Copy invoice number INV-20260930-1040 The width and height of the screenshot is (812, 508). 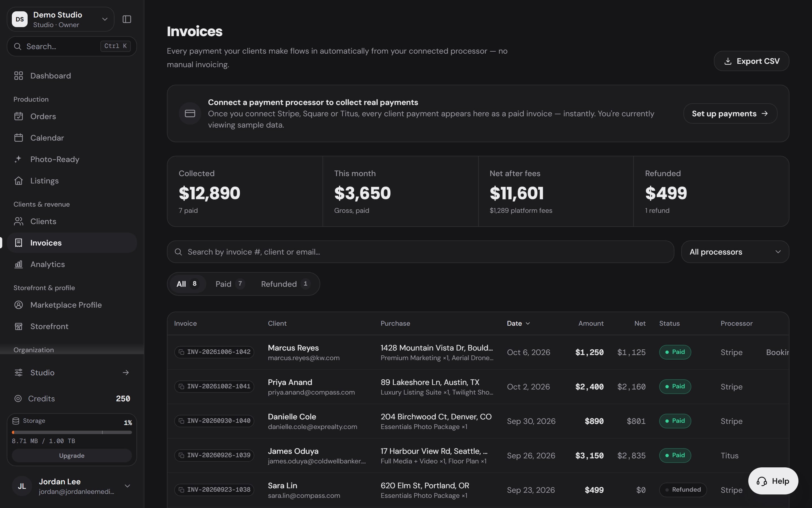(x=214, y=421)
